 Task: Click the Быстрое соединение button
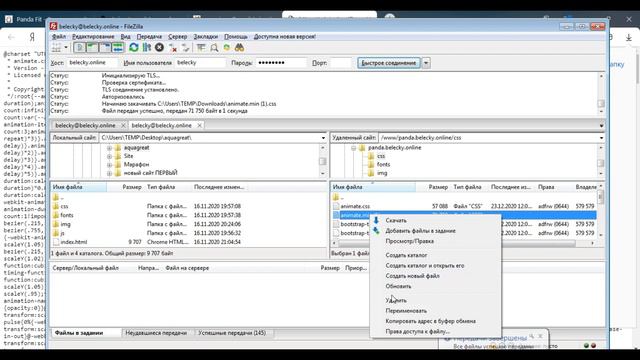click(389, 63)
